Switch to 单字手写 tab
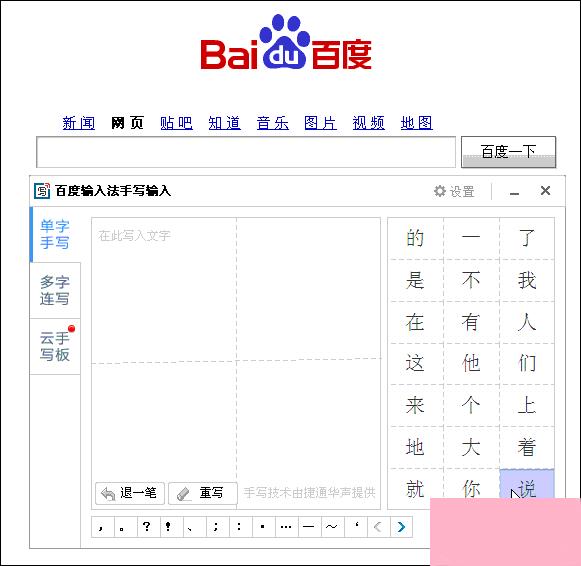Viewport: 581px width, 566px height. [x=55, y=234]
